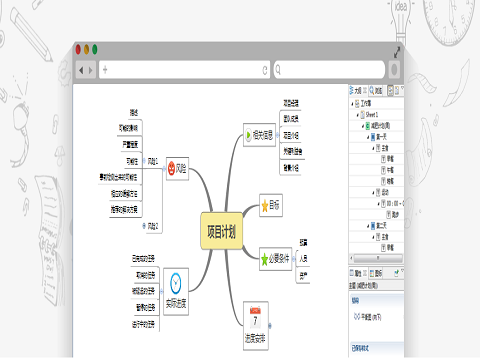This screenshot has height=360, width=480.
Task: Toggle the collapse dot beside 风险1 subtopic
Action: tap(144, 161)
